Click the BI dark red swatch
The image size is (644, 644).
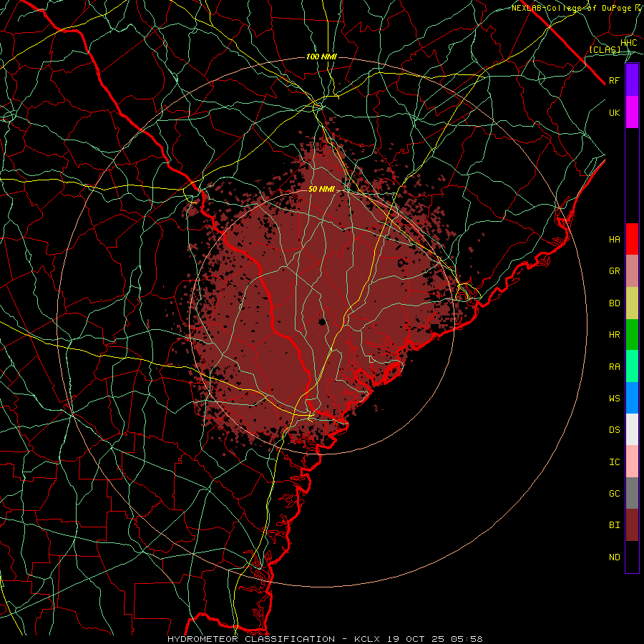(x=632, y=525)
